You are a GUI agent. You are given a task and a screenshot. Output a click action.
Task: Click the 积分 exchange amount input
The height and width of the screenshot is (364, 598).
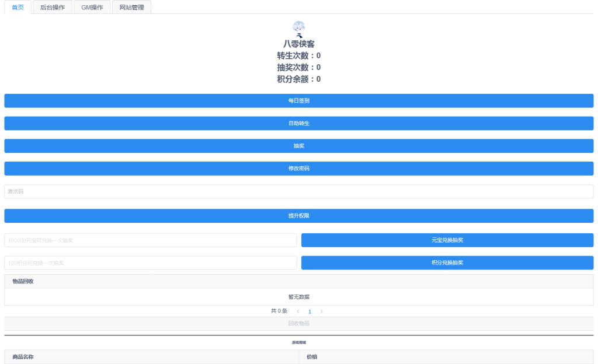[150, 262]
